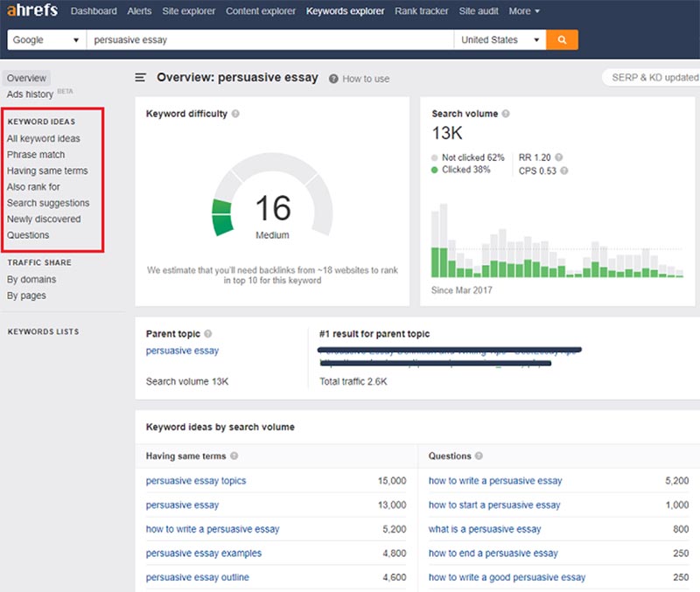
Task: Open All keyword ideas report
Action: click(x=43, y=139)
